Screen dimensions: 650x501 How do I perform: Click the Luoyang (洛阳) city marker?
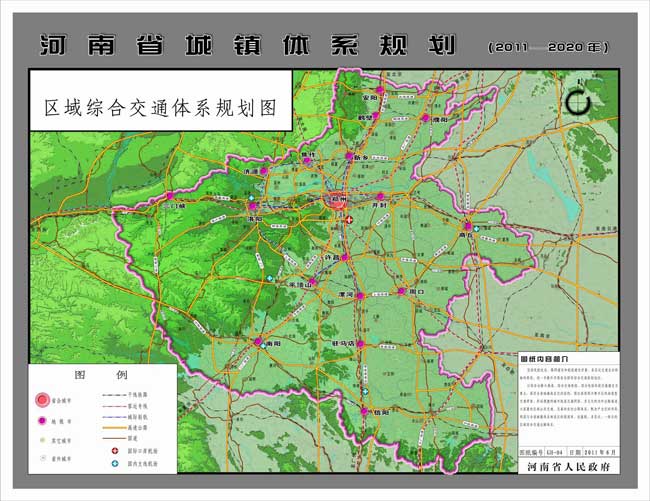(252, 207)
